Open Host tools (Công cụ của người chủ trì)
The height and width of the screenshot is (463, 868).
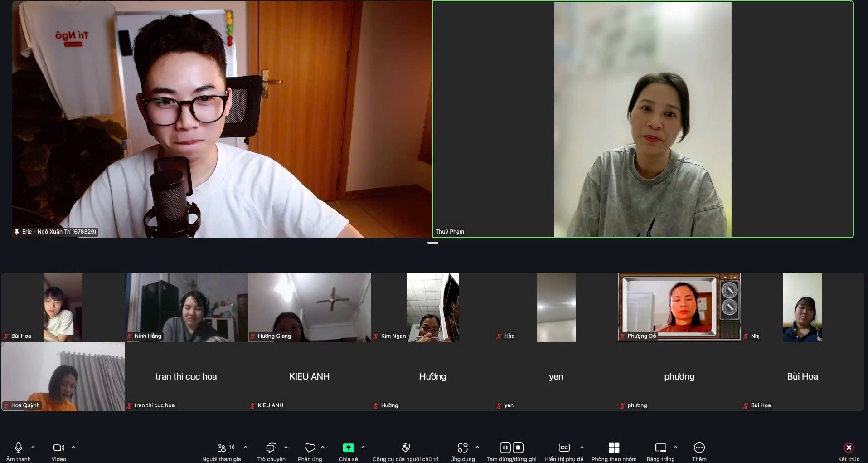(x=405, y=448)
